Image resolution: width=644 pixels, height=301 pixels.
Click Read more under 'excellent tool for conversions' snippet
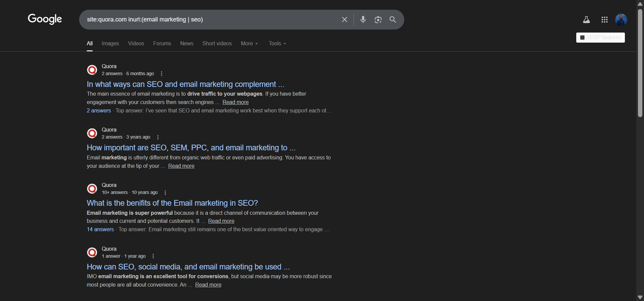(208, 285)
